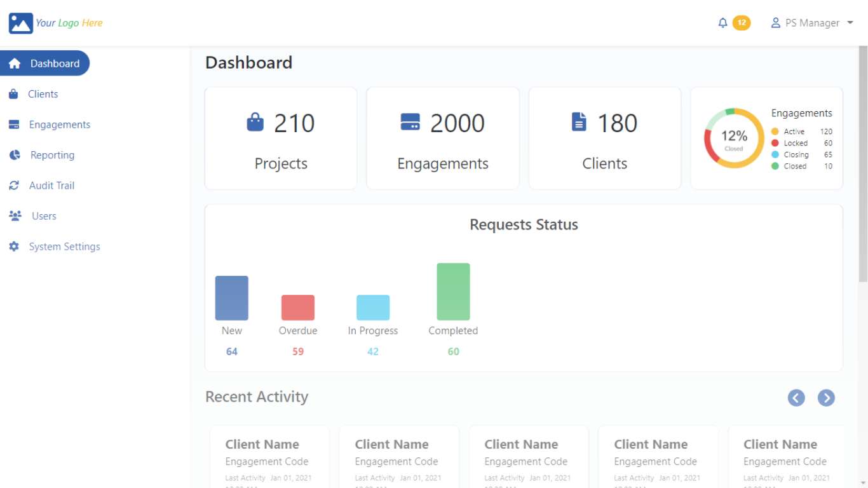
Task: Click the notification bell icon
Action: coord(722,23)
